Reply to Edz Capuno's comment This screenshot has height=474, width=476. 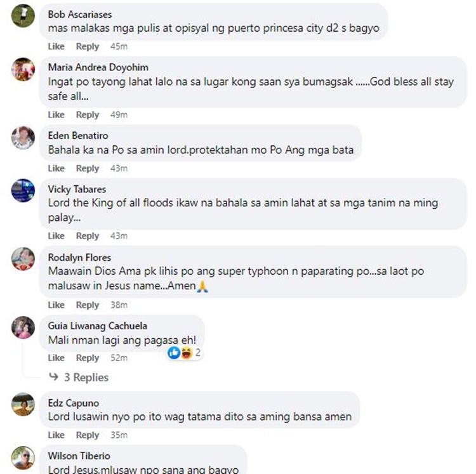88,435
